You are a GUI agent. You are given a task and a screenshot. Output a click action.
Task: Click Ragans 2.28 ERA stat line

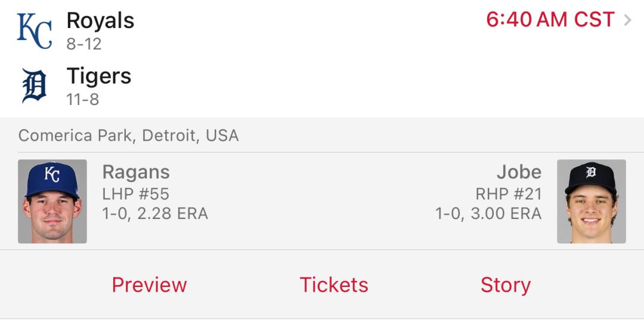[155, 214]
